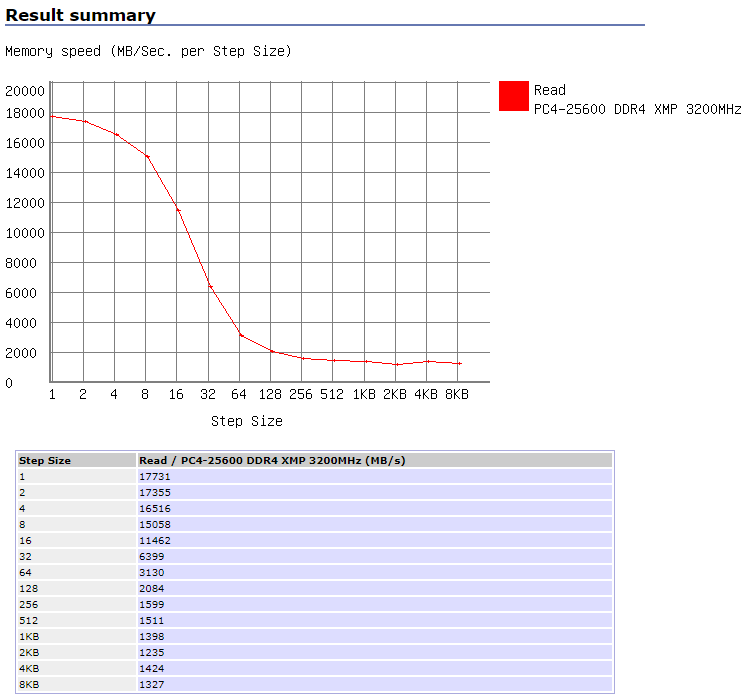Click the Result summary heading
The width and height of the screenshot is (748, 697).
81,15
